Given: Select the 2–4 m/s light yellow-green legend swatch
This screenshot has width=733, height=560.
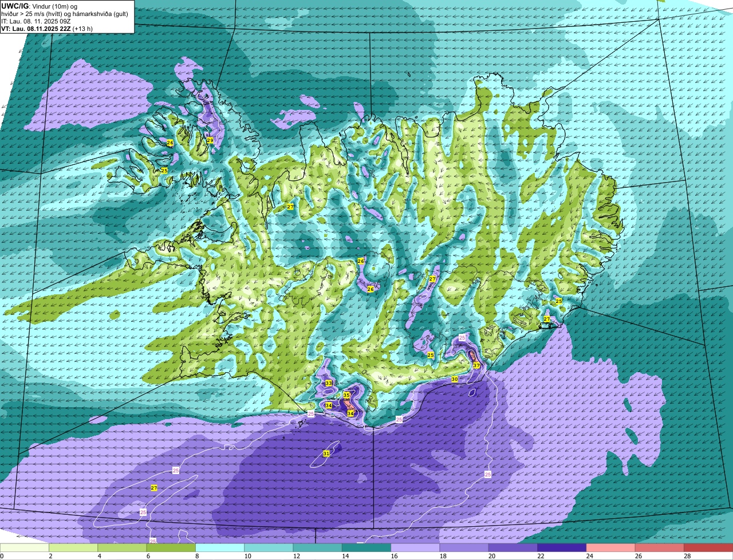Looking at the screenshot, I should coord(73,547).
